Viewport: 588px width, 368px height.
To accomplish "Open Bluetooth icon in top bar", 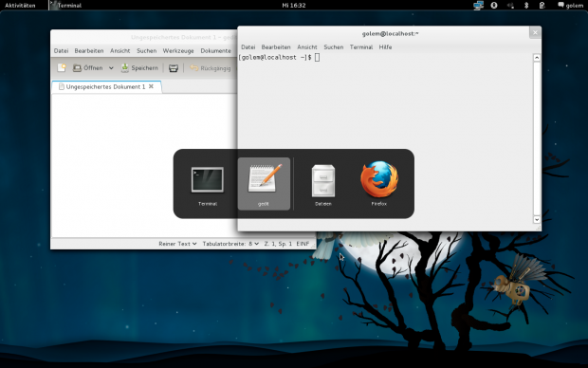I will pyautogui.click(x=526, y=6).
